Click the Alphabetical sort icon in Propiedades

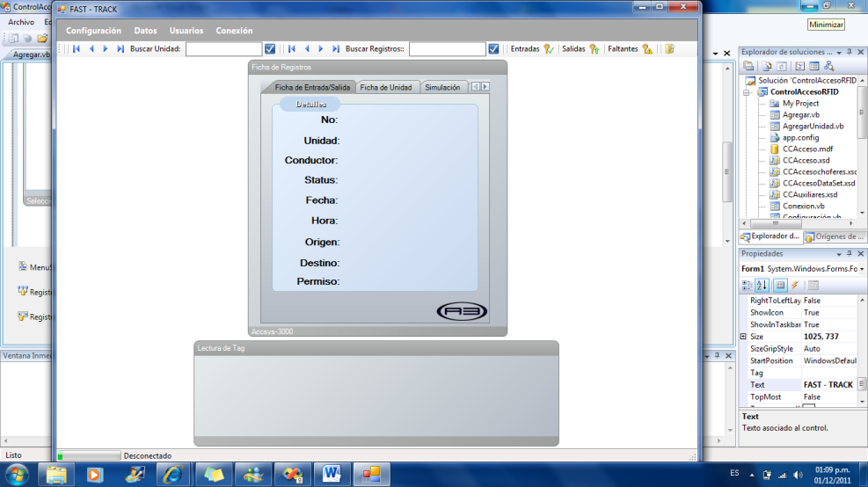(x=762, y=285)
